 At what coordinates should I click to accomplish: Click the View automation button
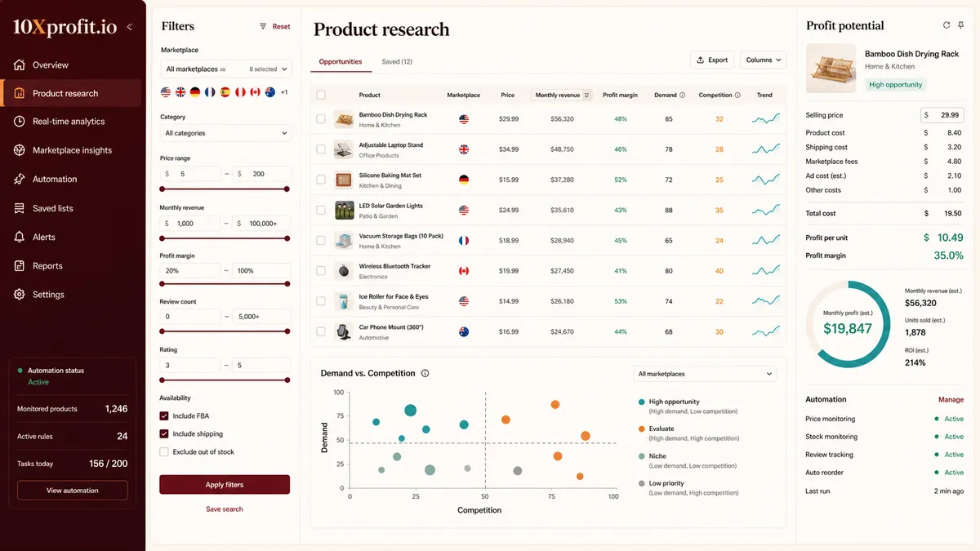pos(73,491)
